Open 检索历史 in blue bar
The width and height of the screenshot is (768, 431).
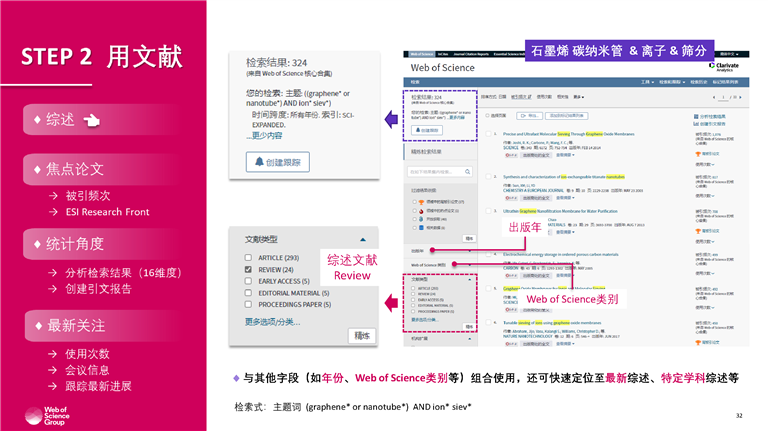(x=699, y=82)
